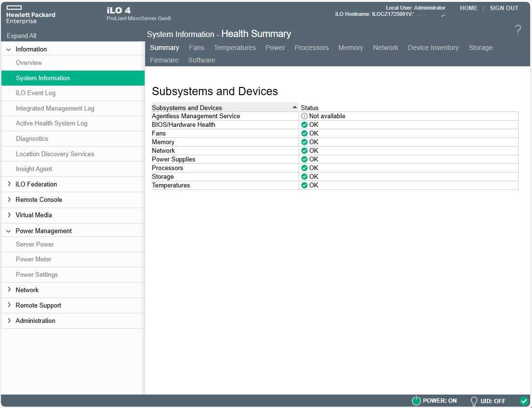
Task: Click the SIGN OUT link
Action: pos(504,8)
